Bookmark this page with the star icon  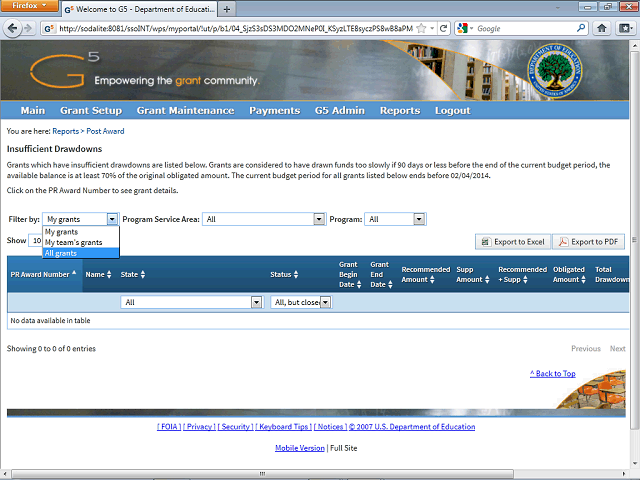pyautogui.click(x=421, y=28)
